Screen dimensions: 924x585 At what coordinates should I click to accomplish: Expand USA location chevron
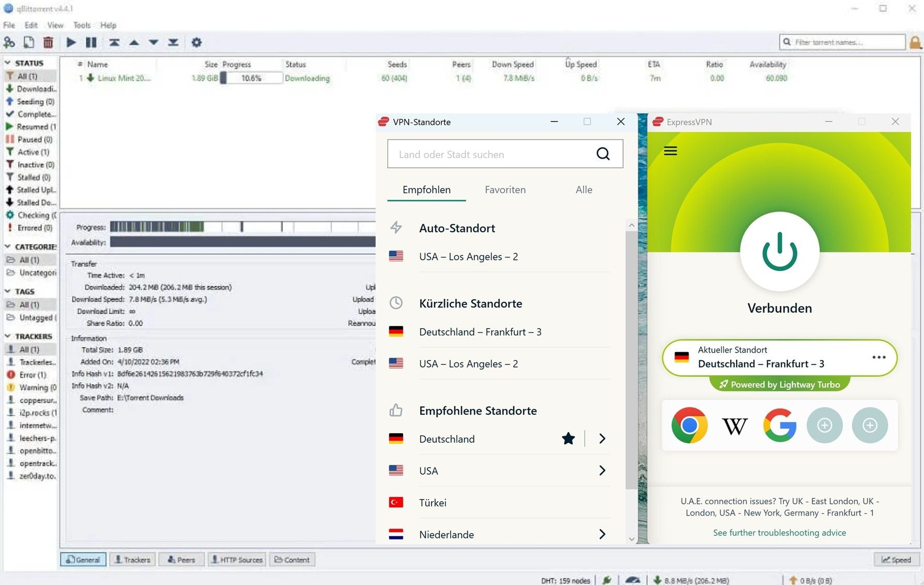pyautogui.click(x=602, y=471)
